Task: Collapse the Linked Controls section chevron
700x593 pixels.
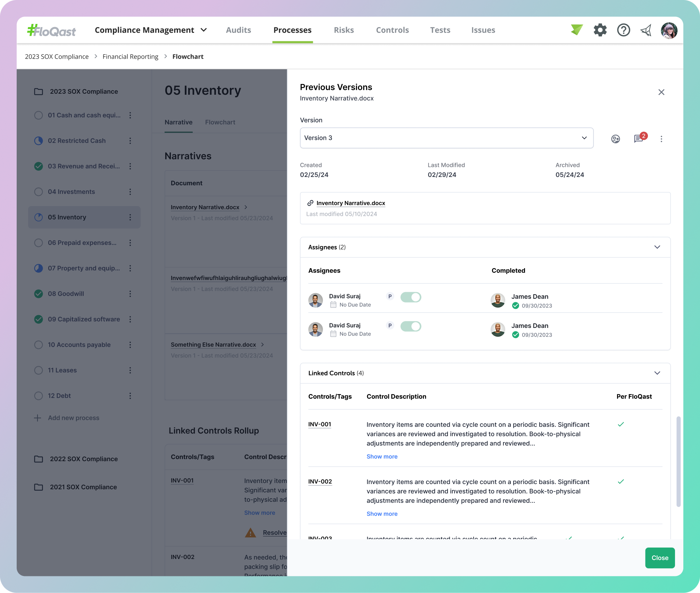Action: [657, 373]
